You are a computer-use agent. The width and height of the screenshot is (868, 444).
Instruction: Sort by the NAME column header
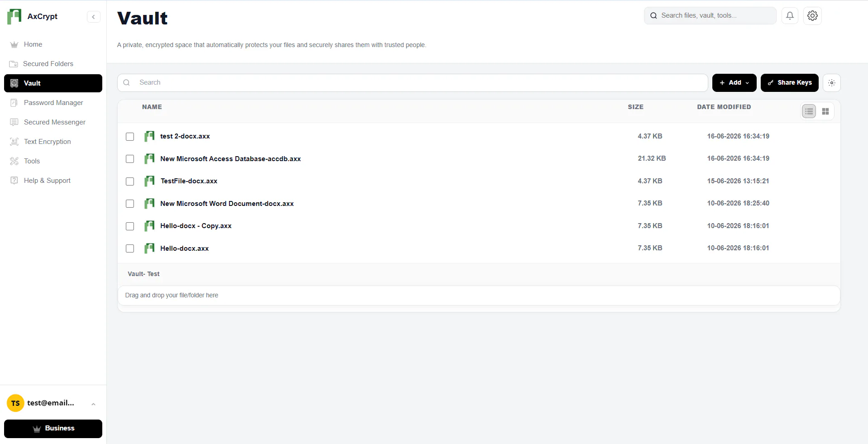click(152, 107)
